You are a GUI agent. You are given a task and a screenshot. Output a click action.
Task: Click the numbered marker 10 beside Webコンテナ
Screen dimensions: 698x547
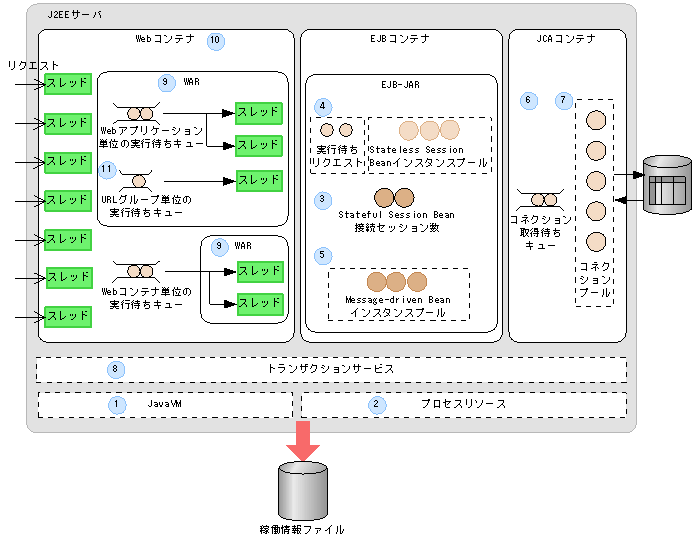pos(216,41)
